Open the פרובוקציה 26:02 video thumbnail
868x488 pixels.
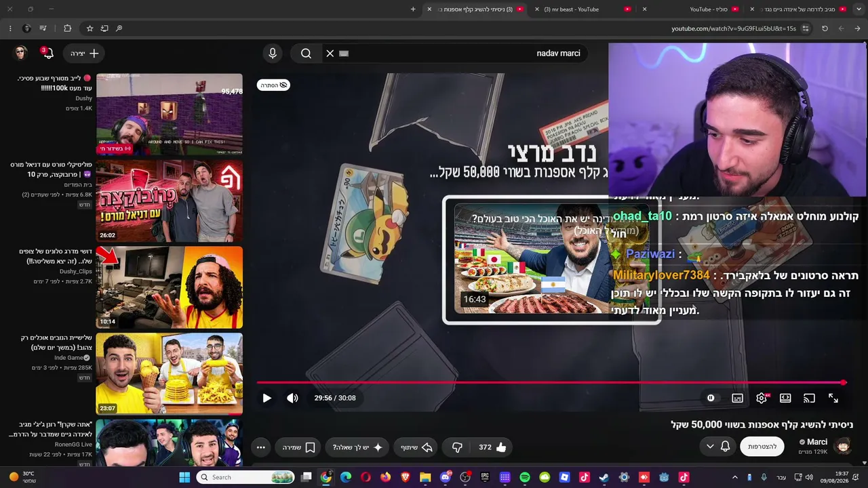[x=170, y=201]
